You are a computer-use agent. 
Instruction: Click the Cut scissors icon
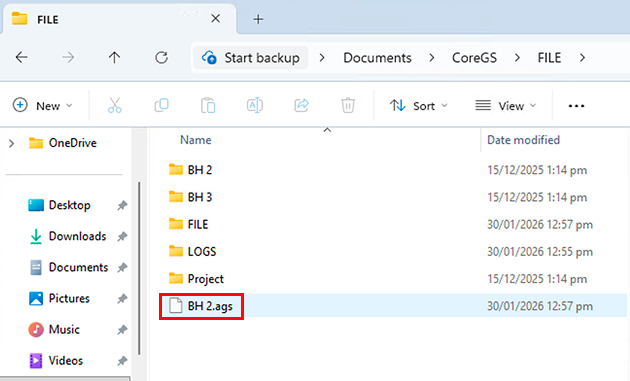coord(115,106)
